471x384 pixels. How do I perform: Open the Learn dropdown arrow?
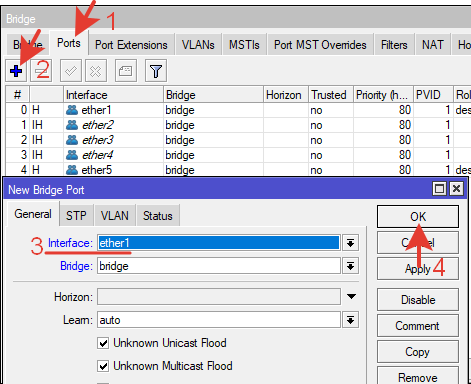coord(350,320)
